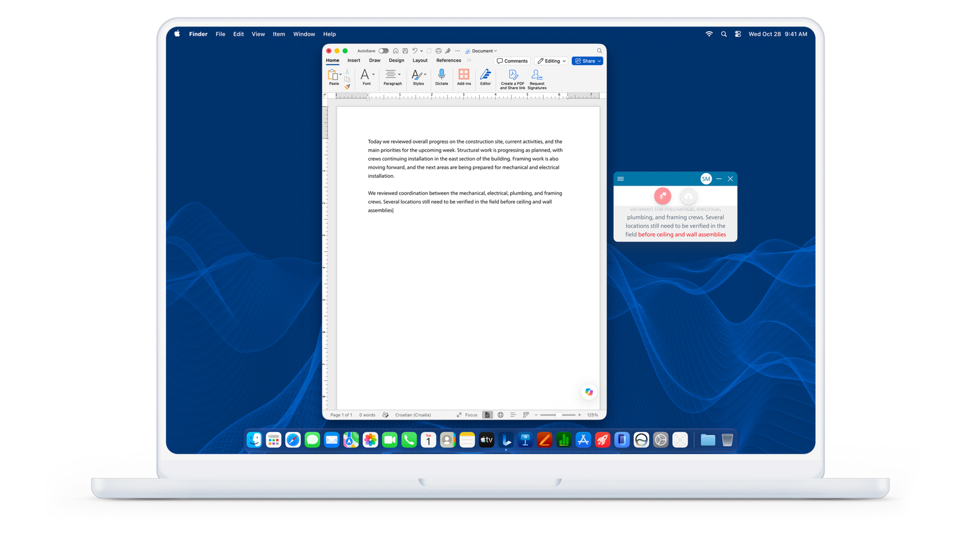Switch to Web Layout view icon

click(x=501, y=415)
